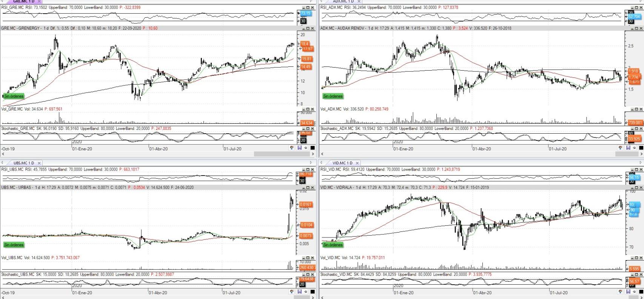The image size is (644, 299).
Task: Go to previous tab in VID.MC tab bar
Action: 321,163
